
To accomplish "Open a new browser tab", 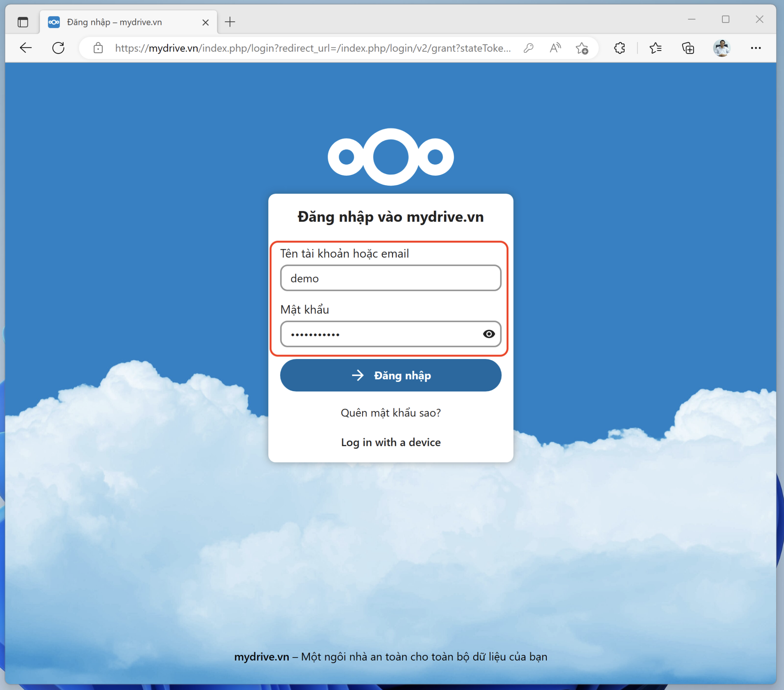I will (230, 22).
